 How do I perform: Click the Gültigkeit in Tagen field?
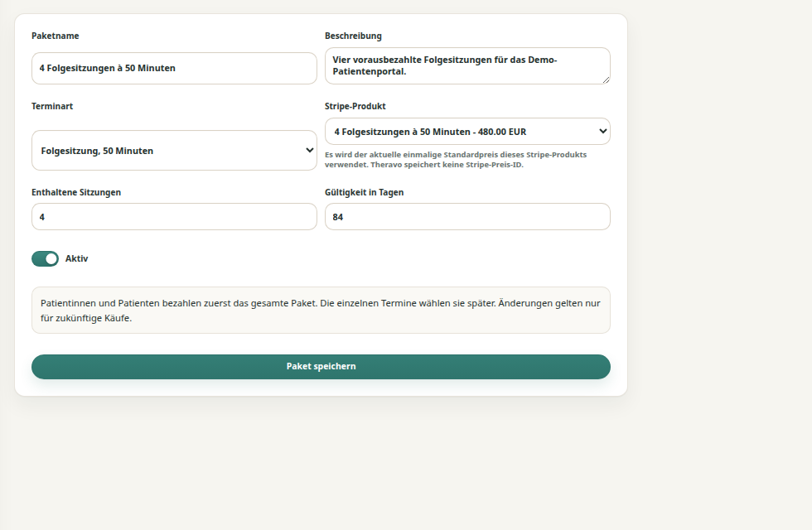[x=467, y=216]
